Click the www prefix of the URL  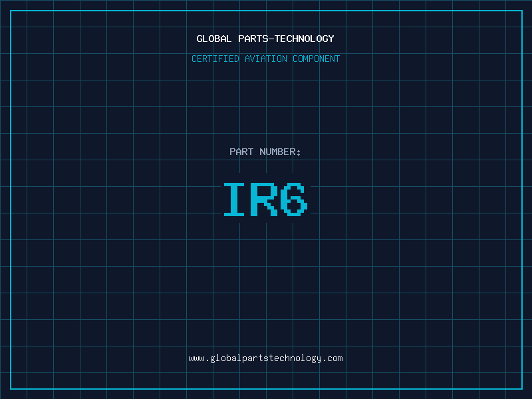tap(196, 358)
